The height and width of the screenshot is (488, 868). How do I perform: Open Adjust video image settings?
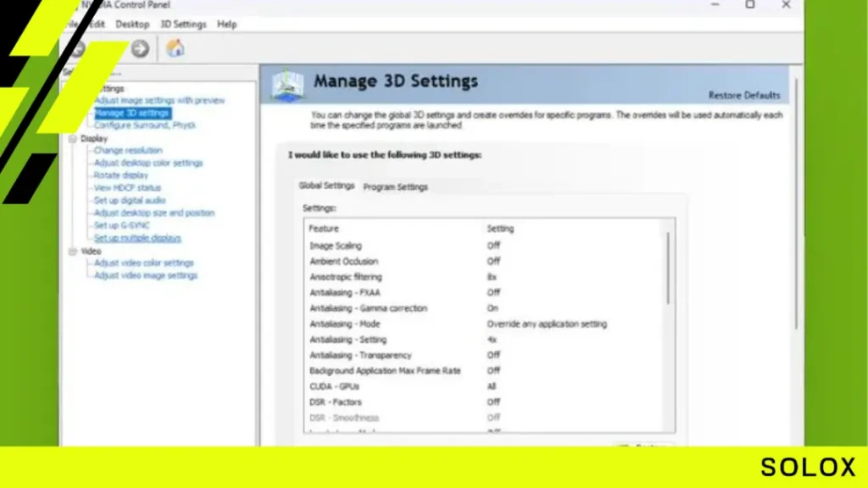pyautogui.click(x=146, y=275)
